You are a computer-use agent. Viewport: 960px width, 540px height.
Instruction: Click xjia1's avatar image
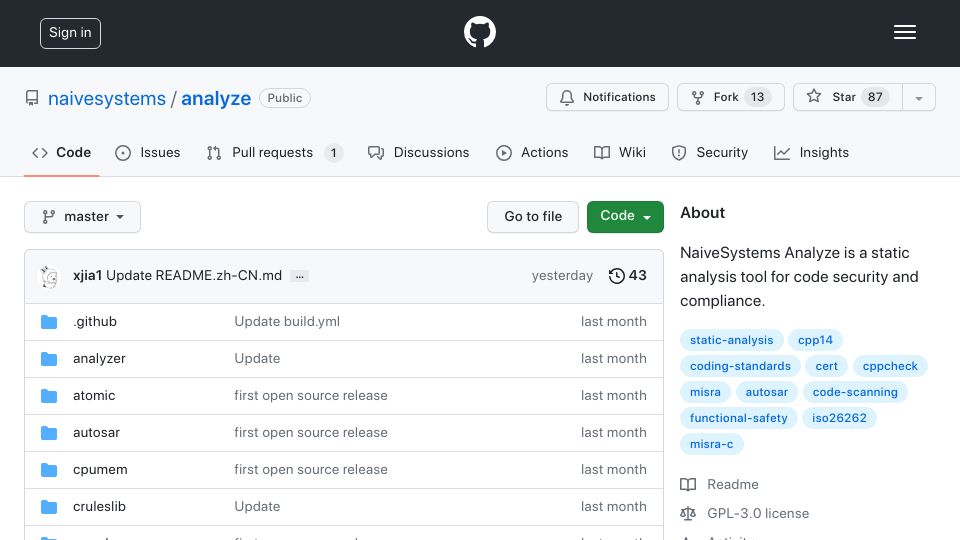49,277
